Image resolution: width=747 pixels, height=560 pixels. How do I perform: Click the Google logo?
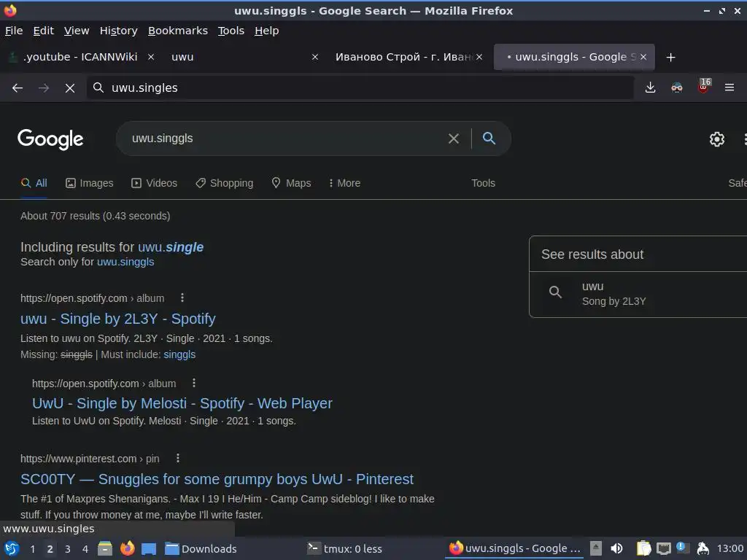pos(50,139)
